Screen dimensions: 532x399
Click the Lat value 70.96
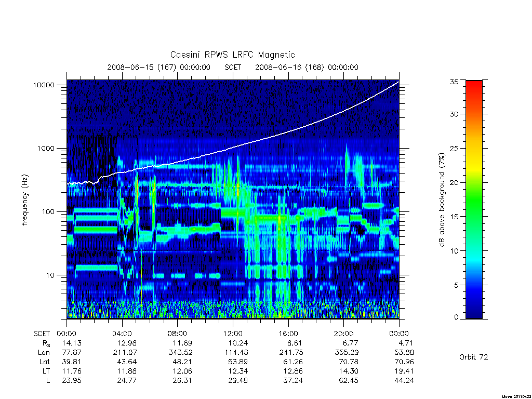point(404,362)
